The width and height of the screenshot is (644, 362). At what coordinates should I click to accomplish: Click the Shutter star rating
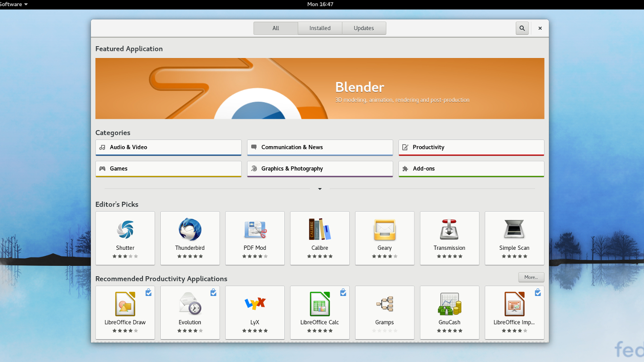tap(125, 256)
